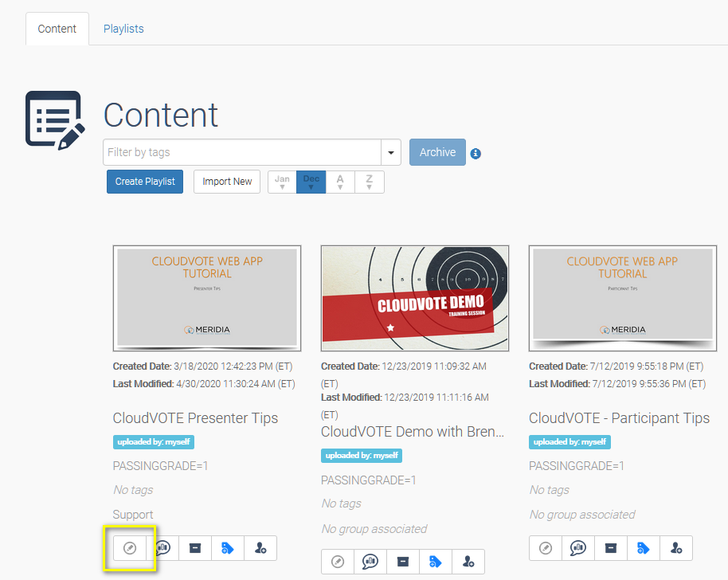Image resolution: width=728 pixels, height=580 pixels.
Task: Open tag editor for CloudVOTE Presenter Tips
Action: pos(228,548)
